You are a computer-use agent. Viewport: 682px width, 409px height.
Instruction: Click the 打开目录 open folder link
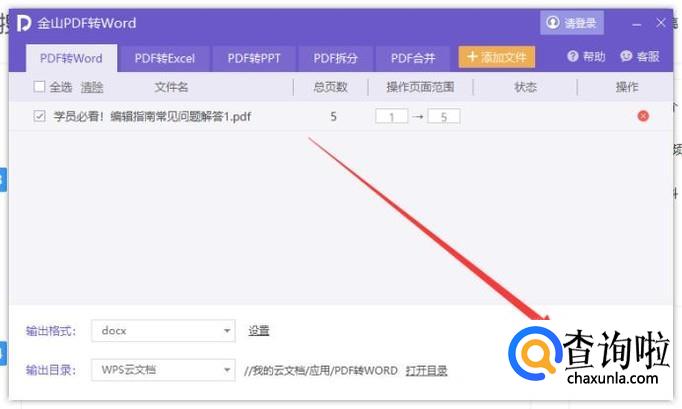[427, 370]
